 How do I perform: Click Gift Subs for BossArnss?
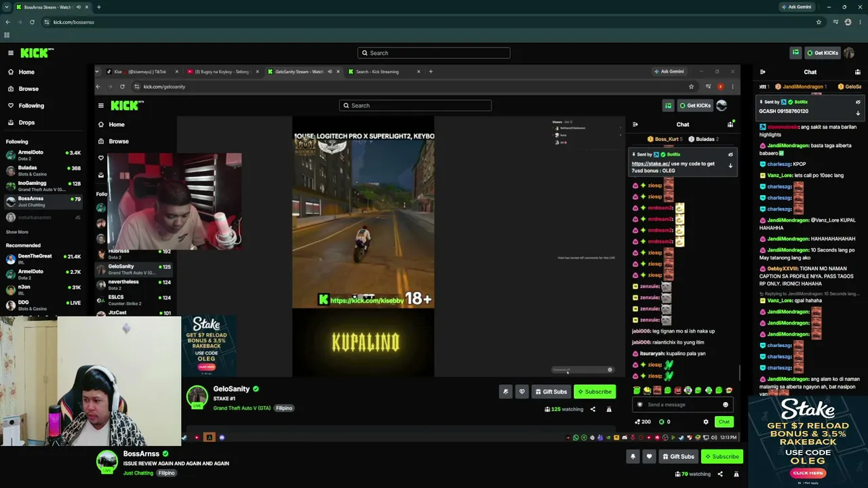click(x=678, y=456)
